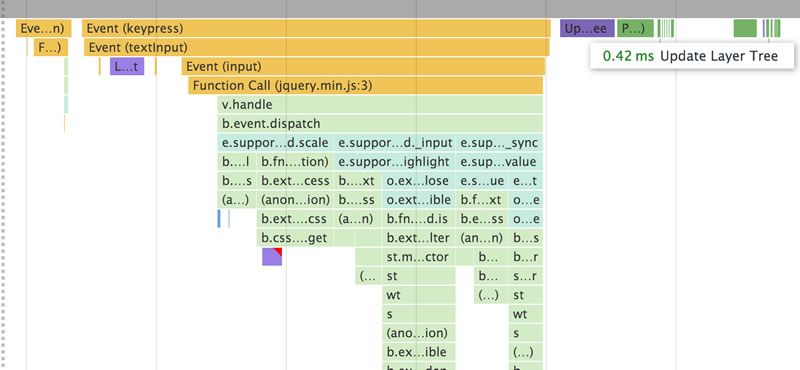Click the Event (input) block

coord(363,66)
